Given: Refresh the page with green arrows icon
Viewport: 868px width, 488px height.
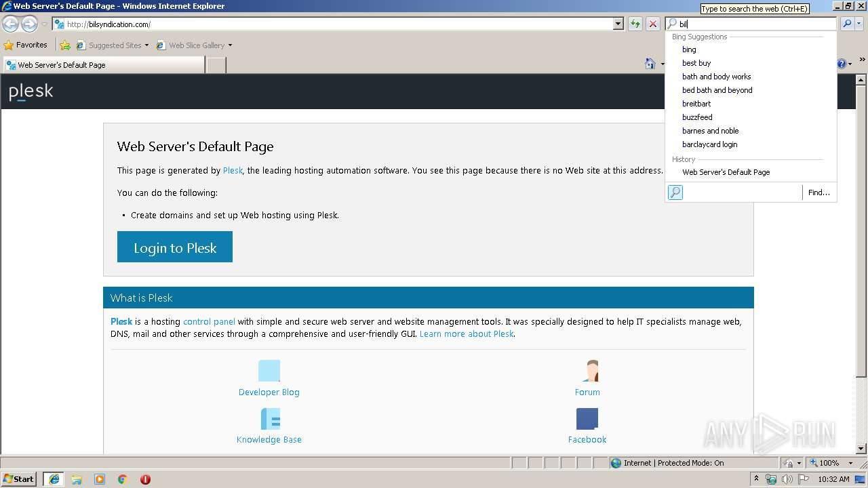Looking at the screenshot, I should [x=635, y=24].
